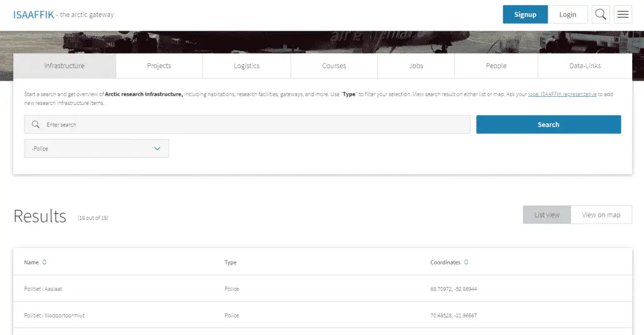Click the Coordinates column sort arrows
Image resolution: width=644 pixels, height=335 pixels.
[466, 262]
